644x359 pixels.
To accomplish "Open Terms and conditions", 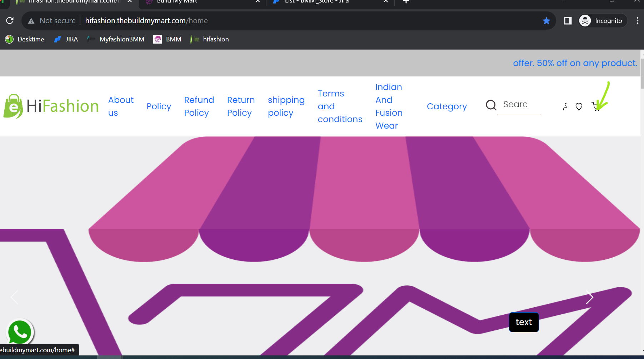I will (x=340, y=106).
